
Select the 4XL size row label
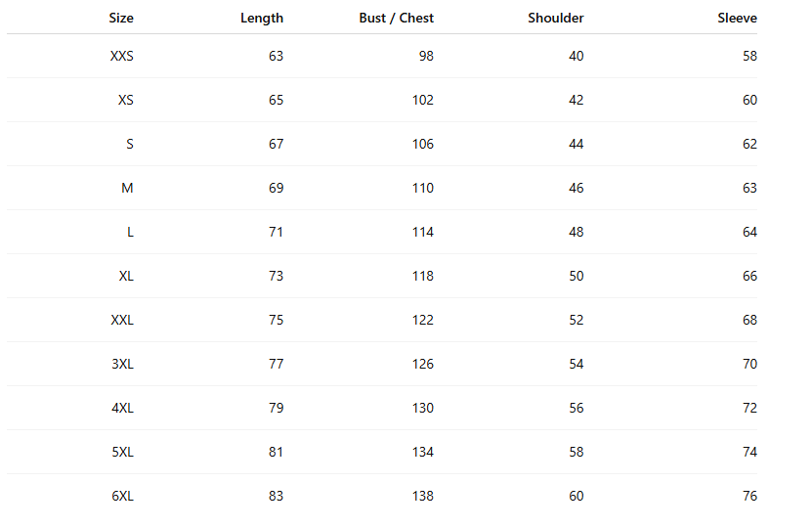tap(122, 408)
